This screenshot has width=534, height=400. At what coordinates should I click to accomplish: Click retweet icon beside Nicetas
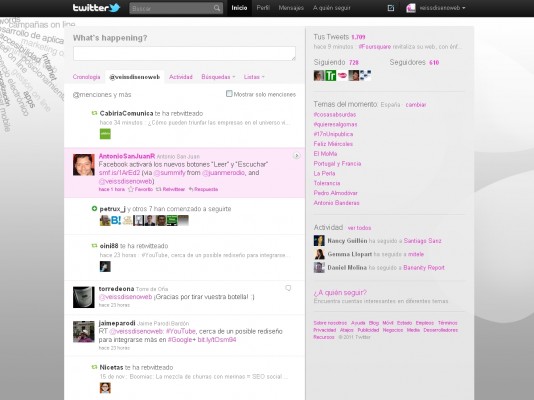(94, 367)
